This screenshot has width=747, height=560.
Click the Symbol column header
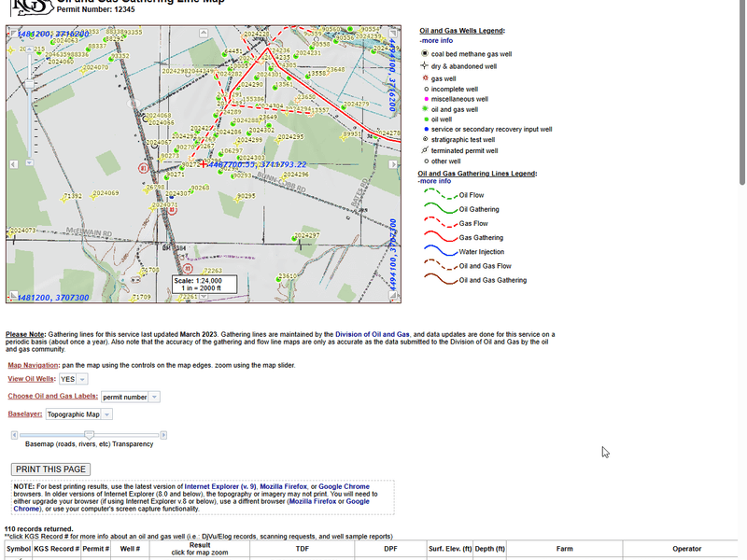(19, 549)
